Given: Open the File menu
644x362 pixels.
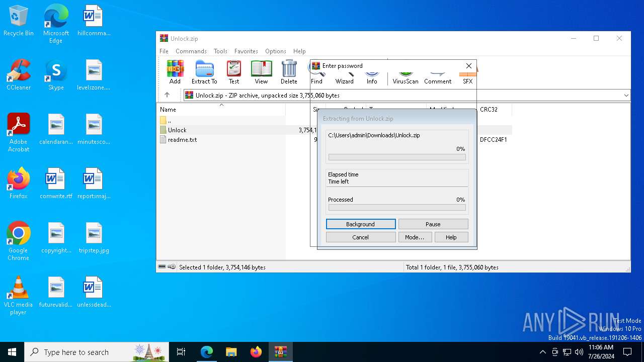Looking at the screenshot, I should click(164, 51).
